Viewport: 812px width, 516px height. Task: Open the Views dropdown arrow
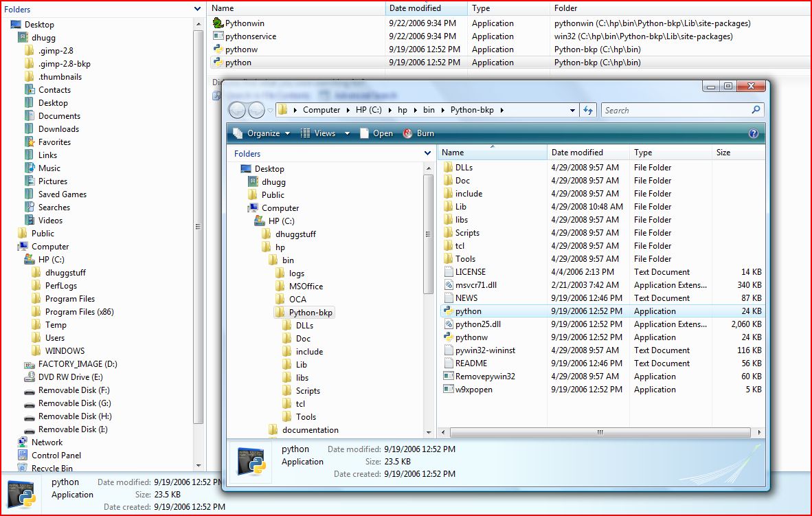click(347, 133)
